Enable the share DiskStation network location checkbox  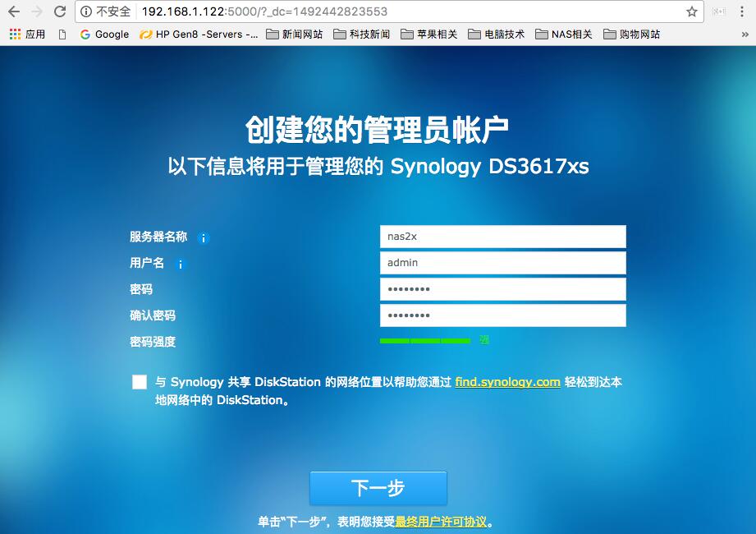click(x=140, y=382)
